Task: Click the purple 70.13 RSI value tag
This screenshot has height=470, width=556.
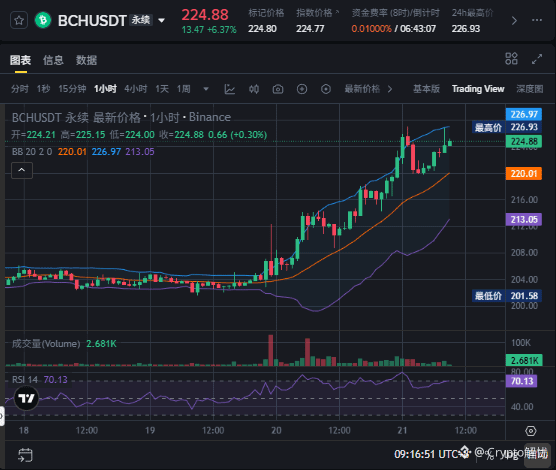Action: pyautogui.click(x=522, y=381)
